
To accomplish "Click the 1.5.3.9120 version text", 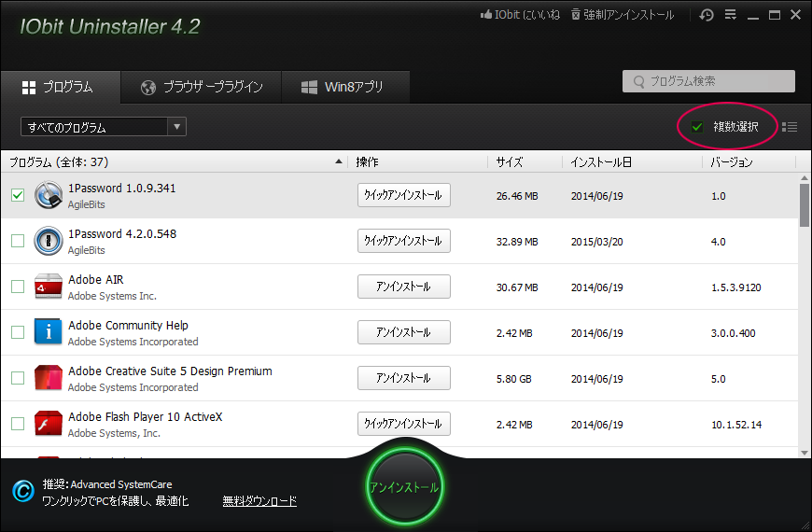I will 735,287.
